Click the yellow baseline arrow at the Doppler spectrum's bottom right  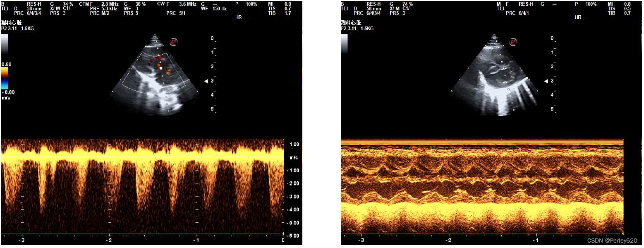click(x=282, y=234)
